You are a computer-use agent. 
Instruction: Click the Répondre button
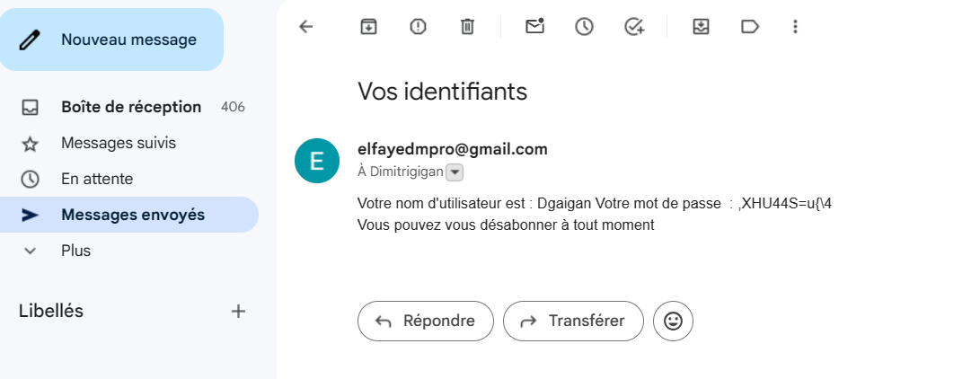coord(426,321)
